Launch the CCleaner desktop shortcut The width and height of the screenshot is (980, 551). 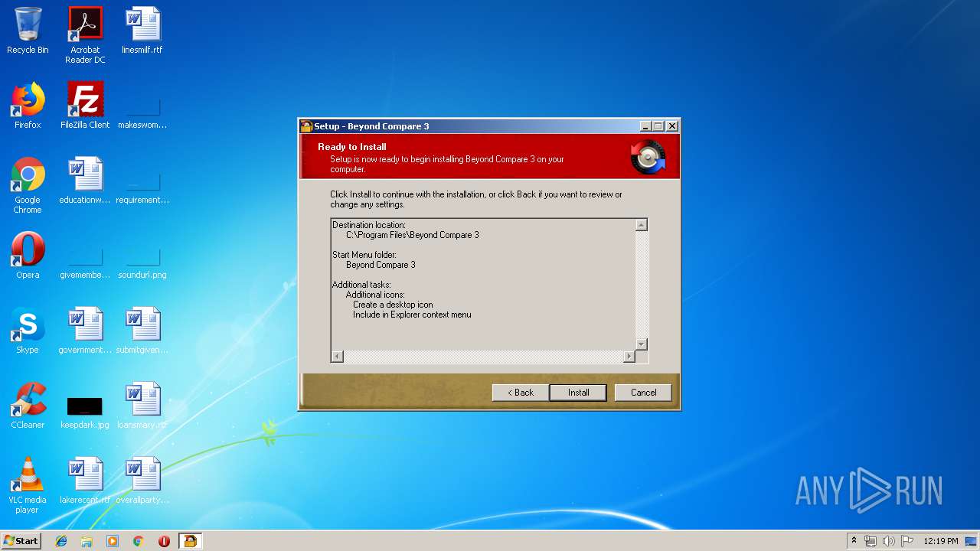click(28, 406)
